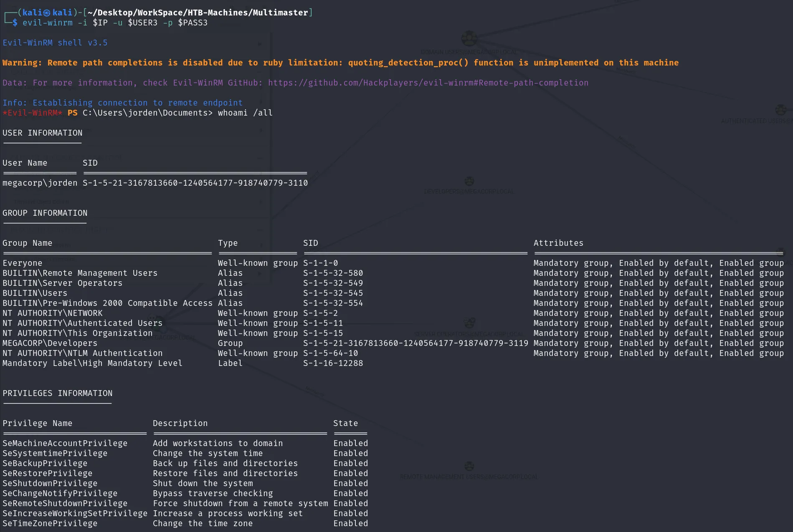Viewport: 793px width, 532px height.
Task: Click the Kali prompt symbol between kali names
Action: tap(47, 13)
